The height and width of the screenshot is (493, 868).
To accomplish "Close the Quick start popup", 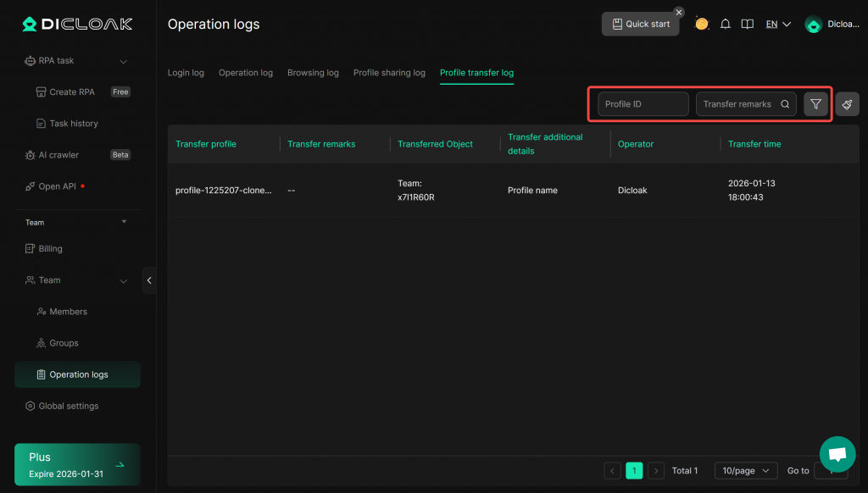I will coord(678,13).
